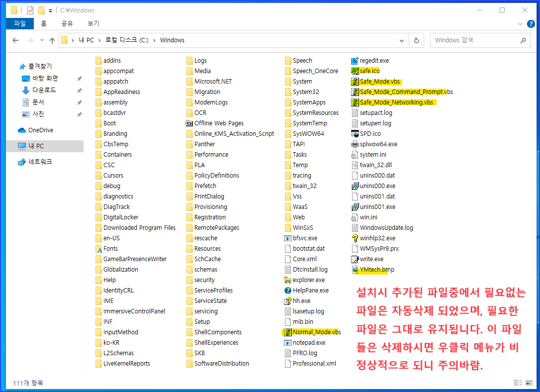The height and width of the screenshot is (392, 540).
Task: Click the properties icon in title bar
Action: coord(30,10)
